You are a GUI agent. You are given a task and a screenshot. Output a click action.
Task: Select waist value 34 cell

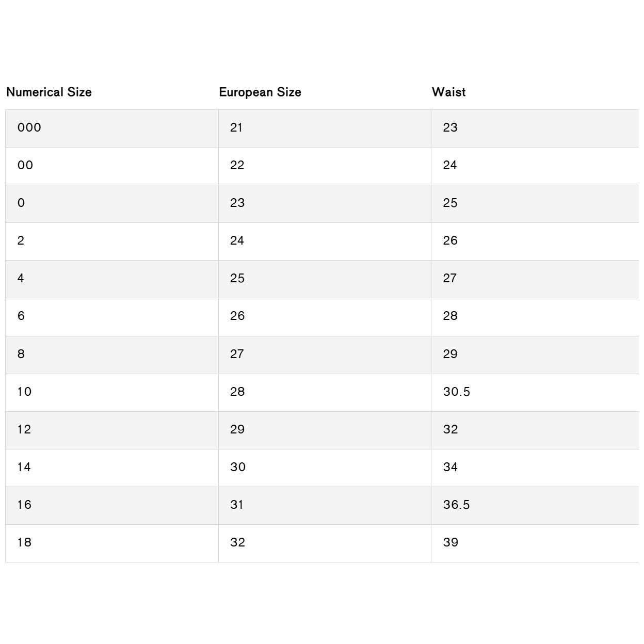tap(535, 468)
